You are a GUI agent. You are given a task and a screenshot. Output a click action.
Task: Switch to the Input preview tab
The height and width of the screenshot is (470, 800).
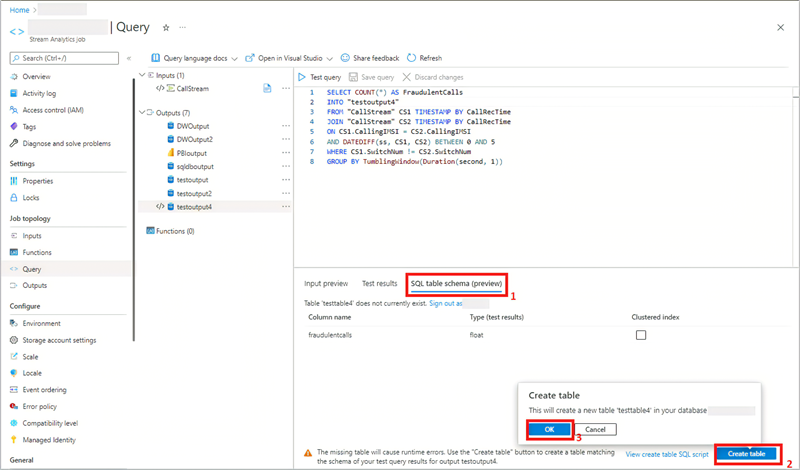click(x=326, y=284)
